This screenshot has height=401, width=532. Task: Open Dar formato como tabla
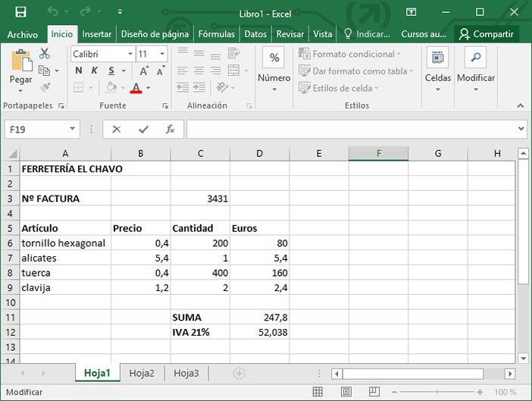[356, 71]
